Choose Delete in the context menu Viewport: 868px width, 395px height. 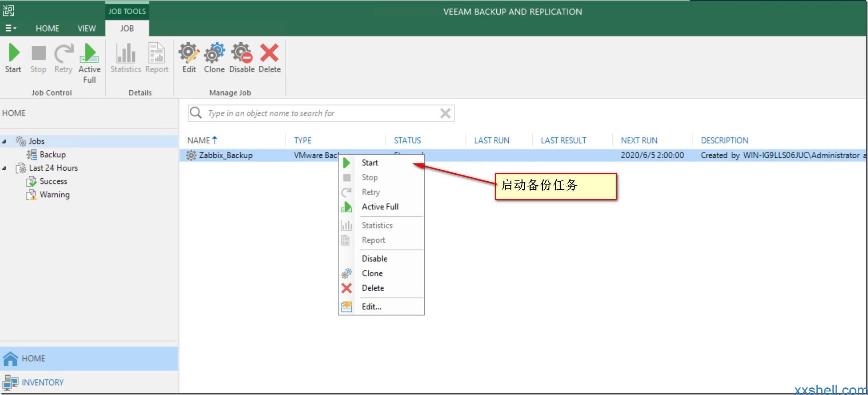[x=381, y=288]
